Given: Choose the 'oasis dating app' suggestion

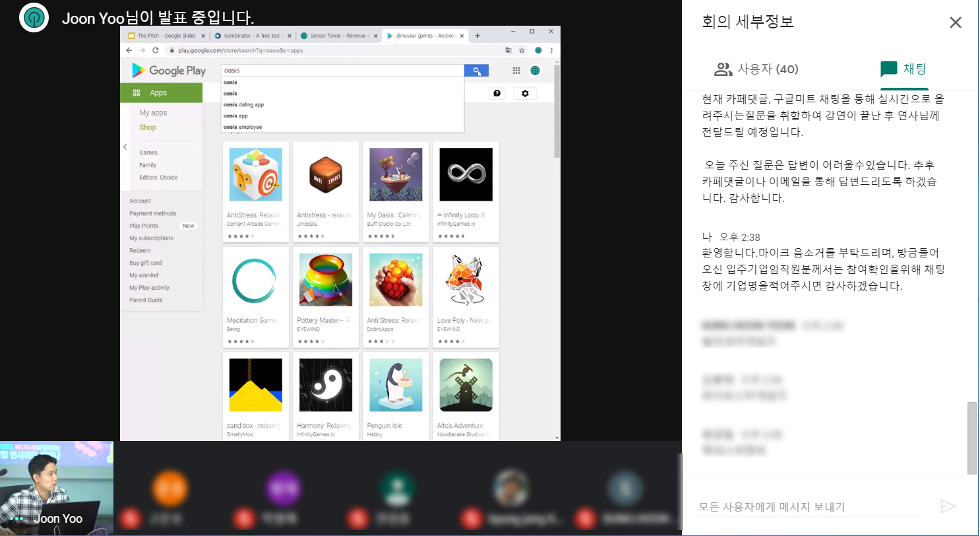Looking at the screenshot, I should tap(342, 104).
